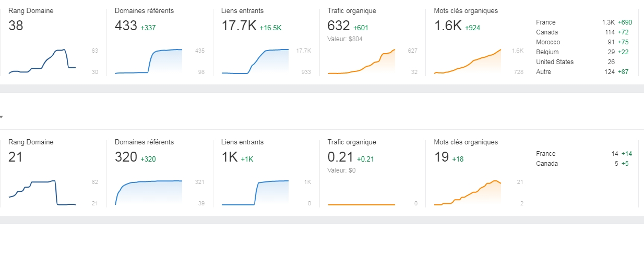Click United States in the country list
Image resolution: width=644 pixels, height=258 pixels.
tap(555, 62)
